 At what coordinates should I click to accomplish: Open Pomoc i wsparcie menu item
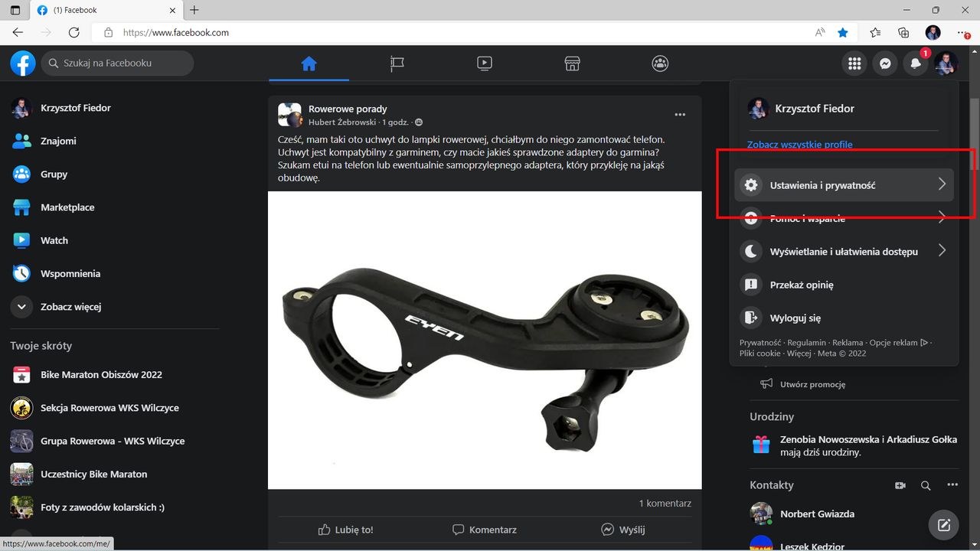[844, 218]
